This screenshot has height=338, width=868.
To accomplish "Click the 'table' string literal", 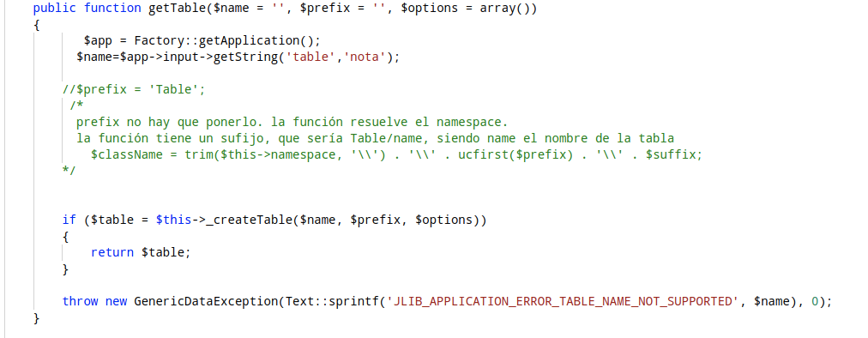I will pos(310,57).
